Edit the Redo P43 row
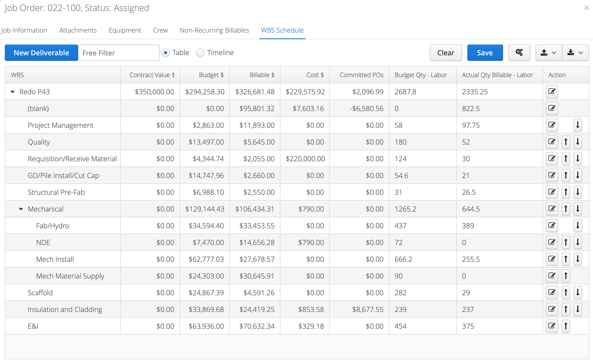The image size is (593, 364). pyautogui.click(x=552, y=91)
